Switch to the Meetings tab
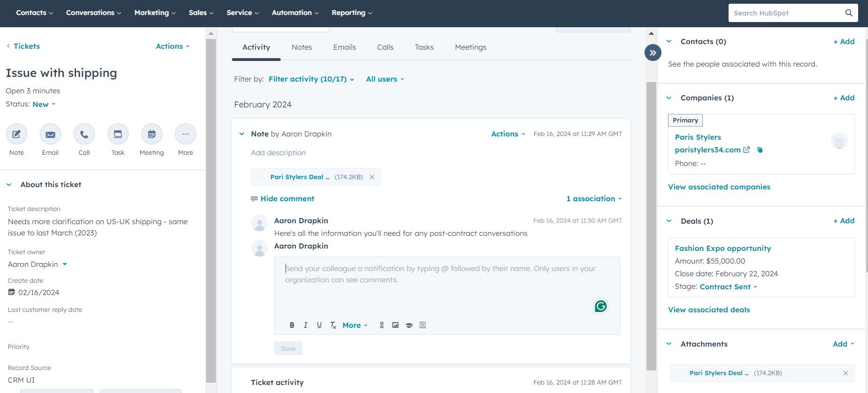 click(470, 47)
